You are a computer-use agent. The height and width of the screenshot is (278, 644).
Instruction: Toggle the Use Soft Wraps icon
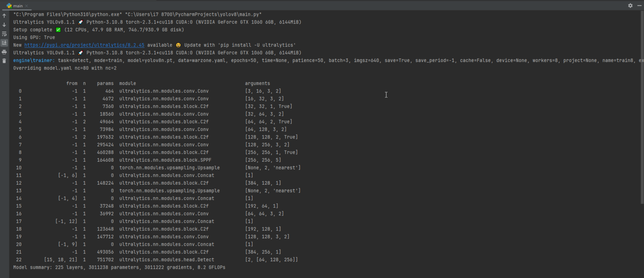[4, 34]
